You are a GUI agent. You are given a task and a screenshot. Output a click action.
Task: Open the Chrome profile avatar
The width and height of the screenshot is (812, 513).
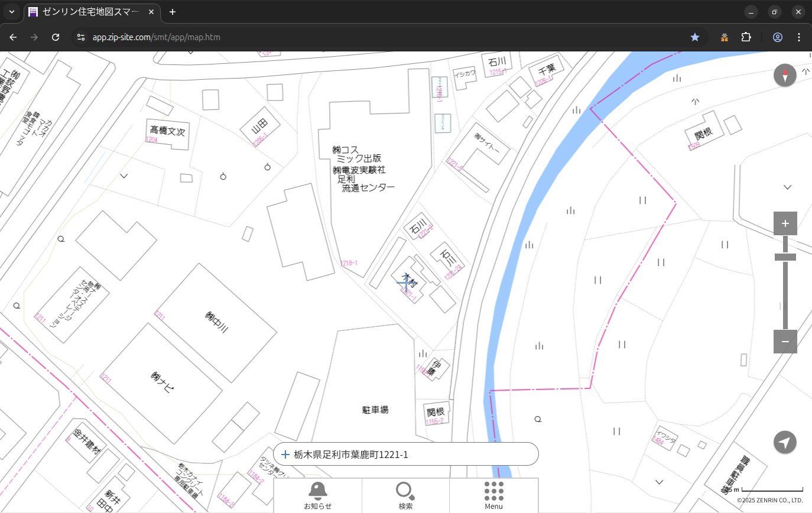[777, 37]
